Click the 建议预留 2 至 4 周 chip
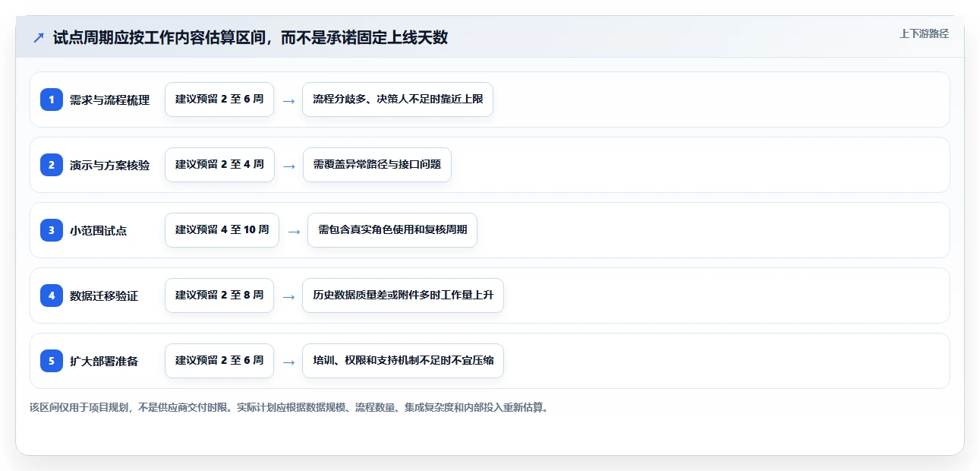The height and width of the screenshot is (471, 980). pyautogui.click(x=219, y=165)
